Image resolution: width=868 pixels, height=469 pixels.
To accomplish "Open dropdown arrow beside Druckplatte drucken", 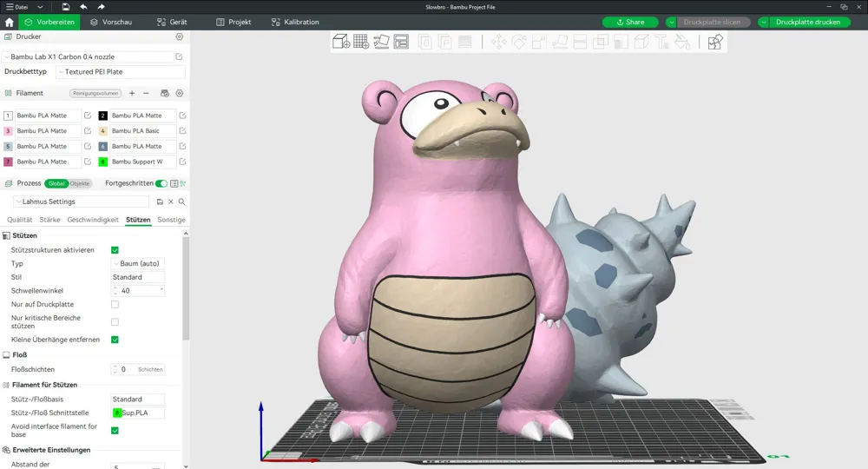I will [763, 23].
